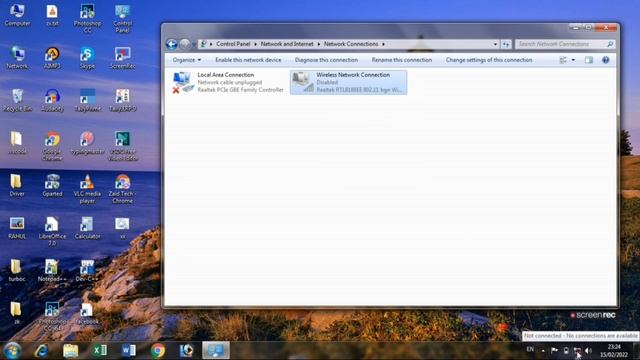Open RAHUL image file
This screenshot has height=360, width=640.
tap(17, 228)
